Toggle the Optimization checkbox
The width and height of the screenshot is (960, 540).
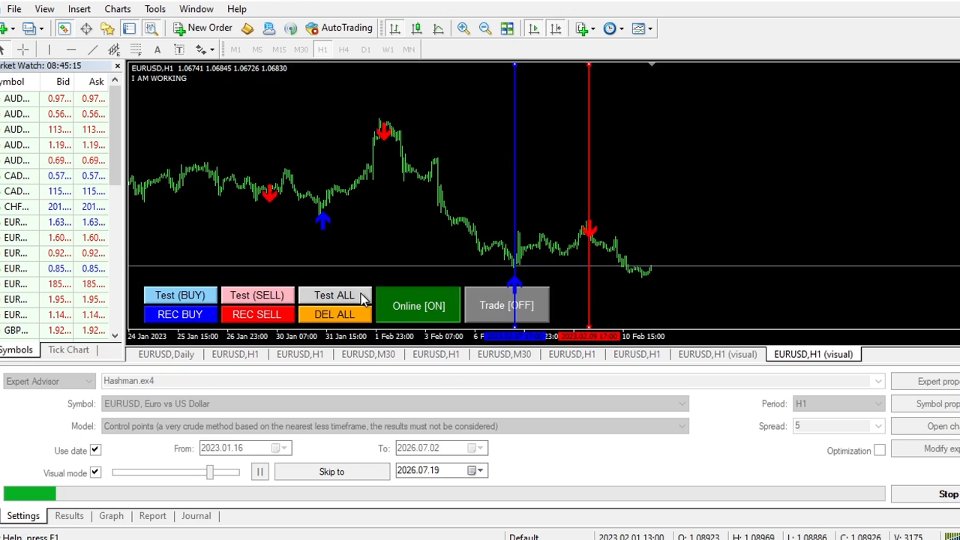[x=880, y=450]
